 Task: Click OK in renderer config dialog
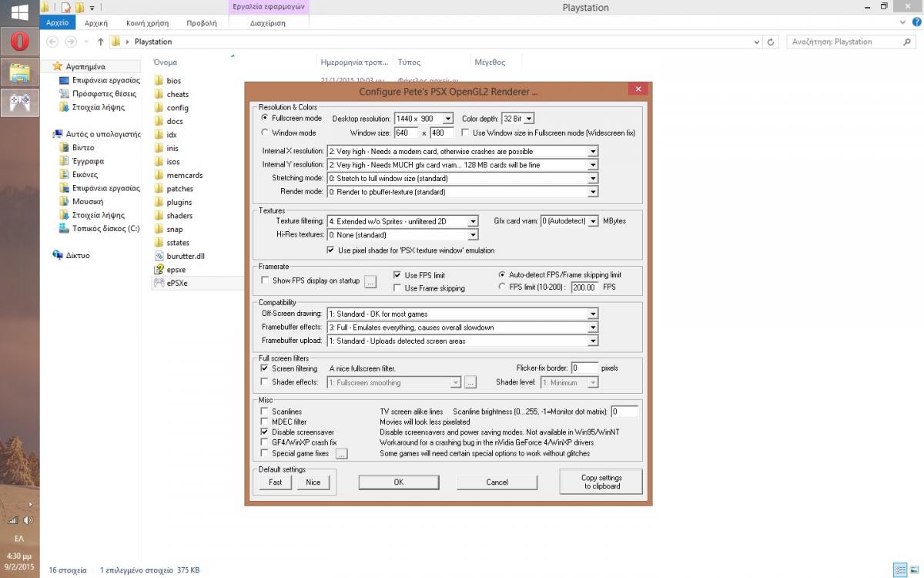[398, 482]
